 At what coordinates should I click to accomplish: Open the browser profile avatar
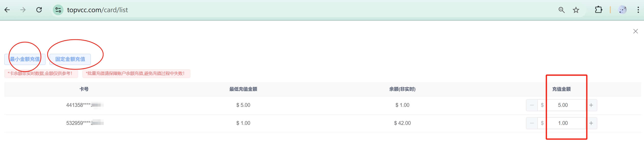pos(622,10)
